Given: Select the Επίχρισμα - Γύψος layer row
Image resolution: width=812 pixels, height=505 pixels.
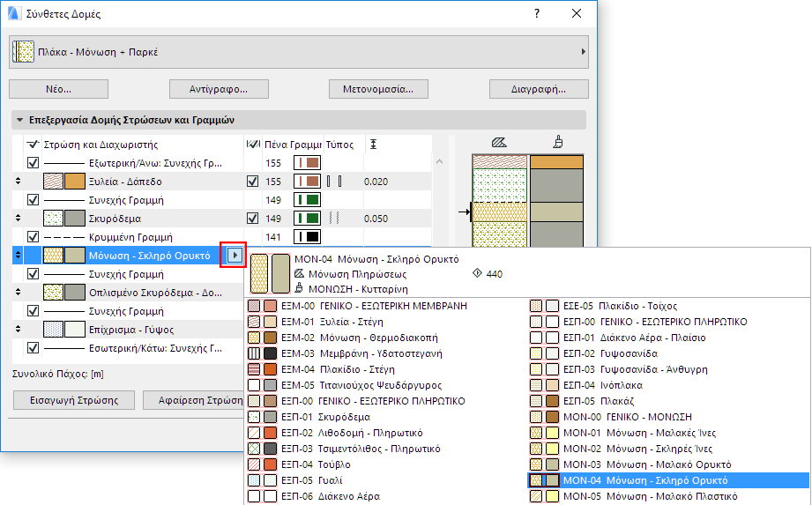Looking at the screenshot, I should [x=130, y=329].
